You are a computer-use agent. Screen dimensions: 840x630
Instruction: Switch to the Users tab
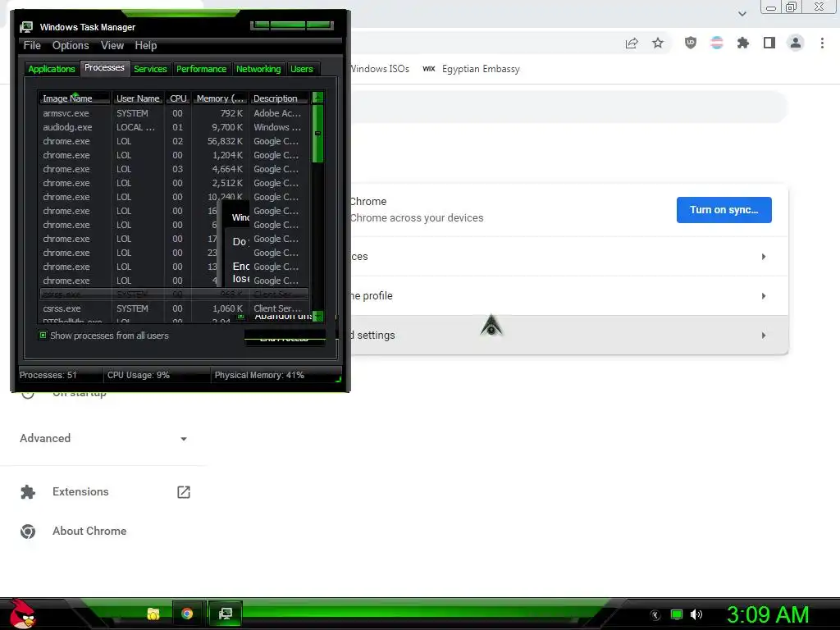302,69
